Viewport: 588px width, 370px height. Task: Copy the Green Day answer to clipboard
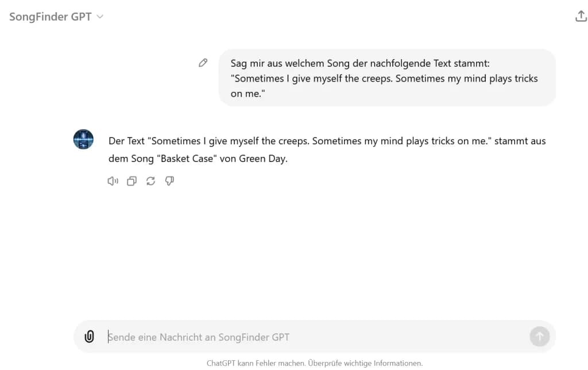click(x=131, y=181)
